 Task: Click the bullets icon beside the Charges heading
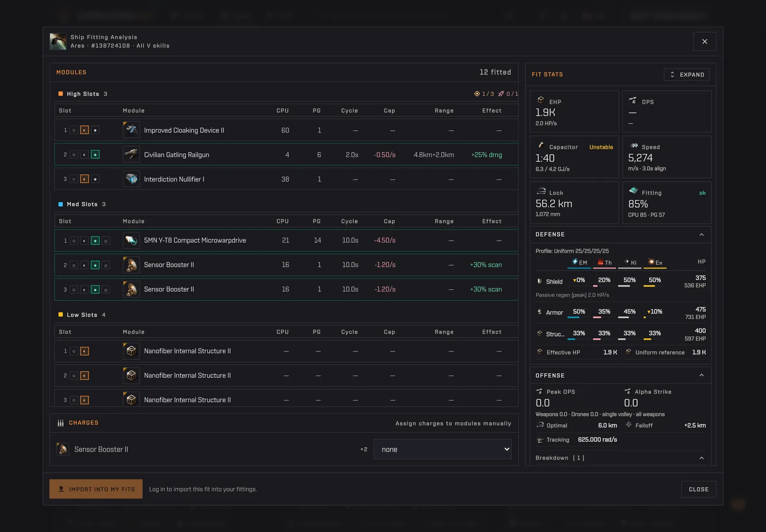[61, 423]
